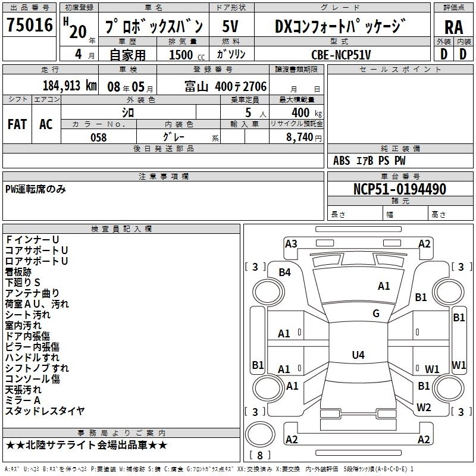The height and width of the screenshot is (476, 476).
Task: Click the spare tire circle in diagram
Action: coord(260,434)
